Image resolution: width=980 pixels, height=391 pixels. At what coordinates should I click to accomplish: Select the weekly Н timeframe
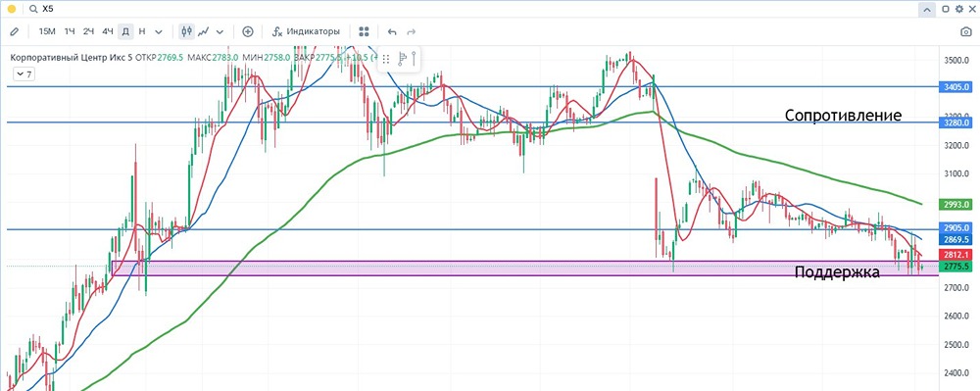pyautogui.click(x=142, y=31)
